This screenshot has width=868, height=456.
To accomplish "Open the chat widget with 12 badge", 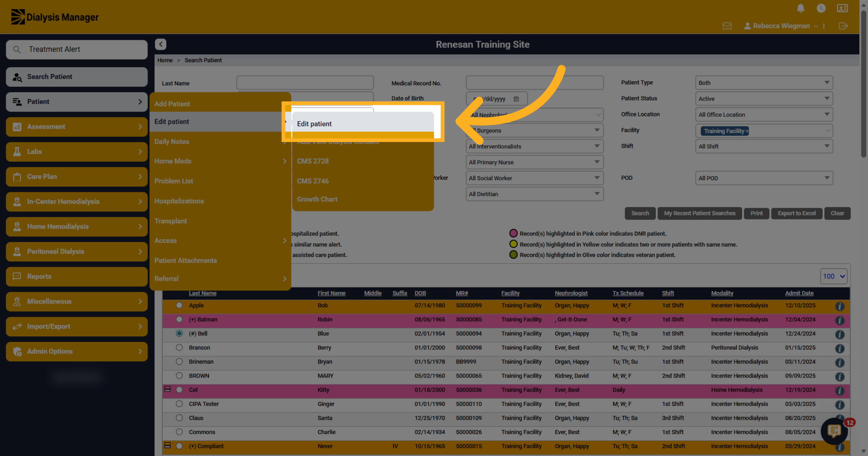I will click(x=834, y=431).
